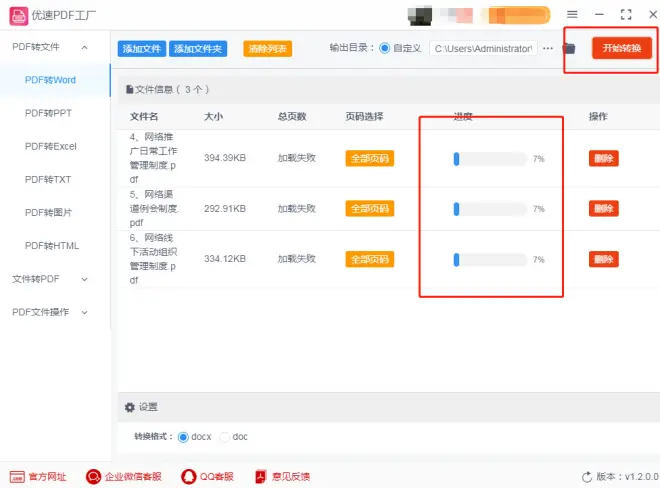The height and width of the screenshot is (488, 660).
Task: Switch to PDF转PPT in sidebar
Action: (x=50, y=113)
